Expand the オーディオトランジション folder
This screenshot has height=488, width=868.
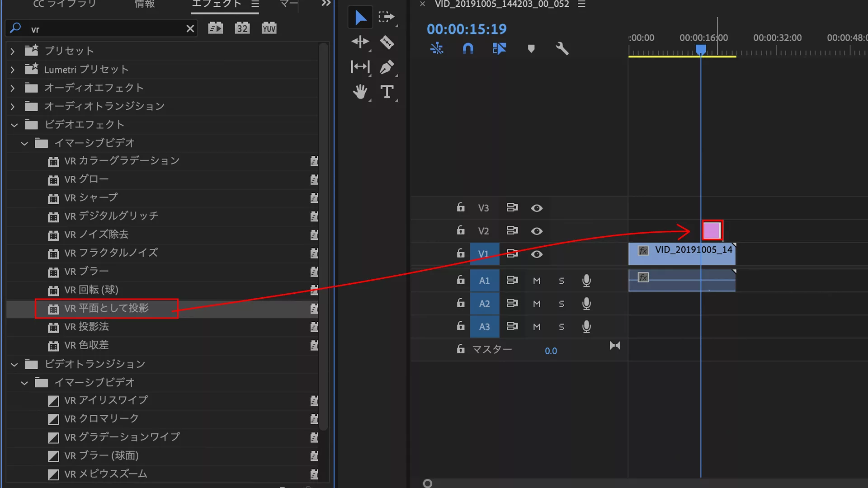pyautogui.click(x=13, y=107)
